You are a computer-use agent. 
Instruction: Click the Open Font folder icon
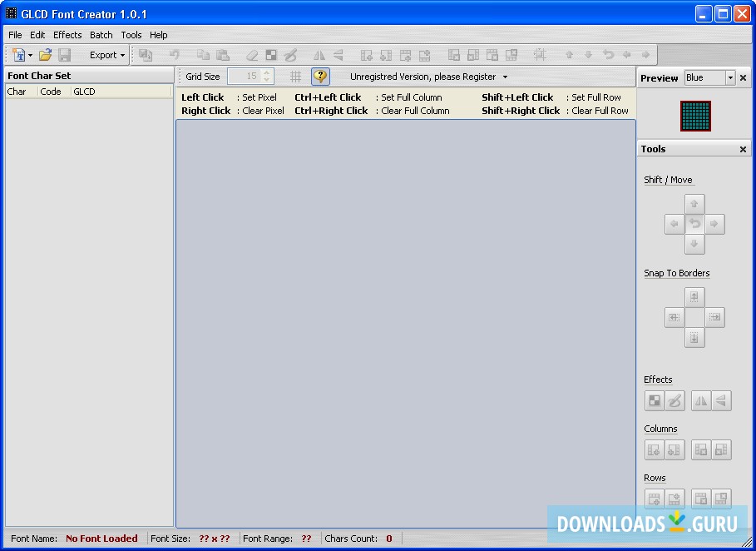tap(45, 55)
